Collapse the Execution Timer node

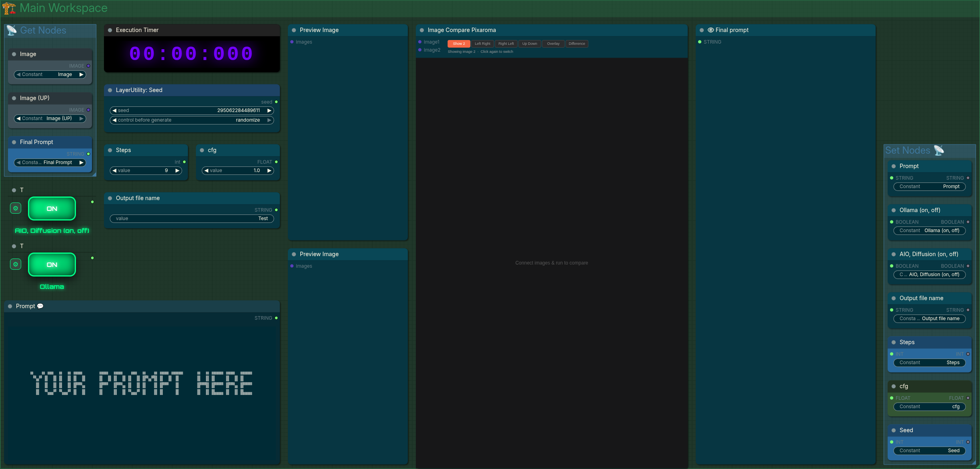pyautogui.click(x=110, y=30)
